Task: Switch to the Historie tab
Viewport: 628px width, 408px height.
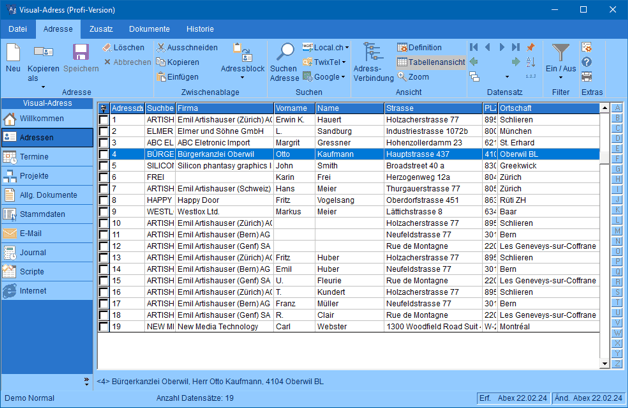Action: pyautogui.click(x=200, y=29)
